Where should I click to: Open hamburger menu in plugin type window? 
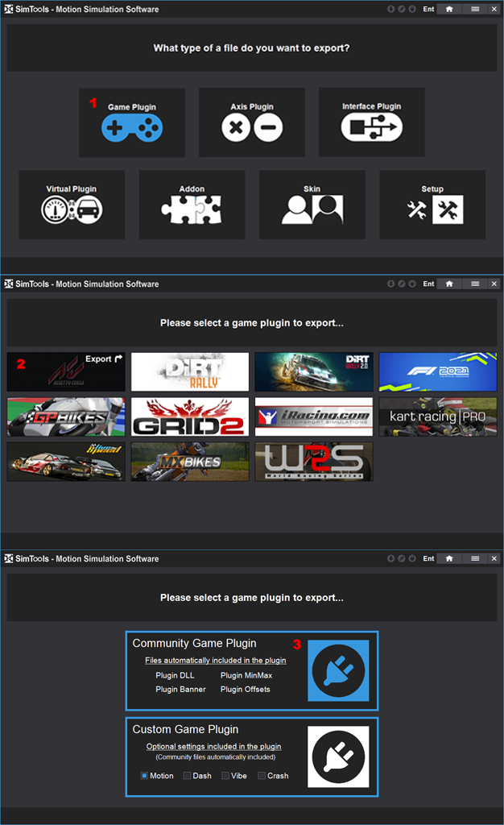(x=475, y=558)
